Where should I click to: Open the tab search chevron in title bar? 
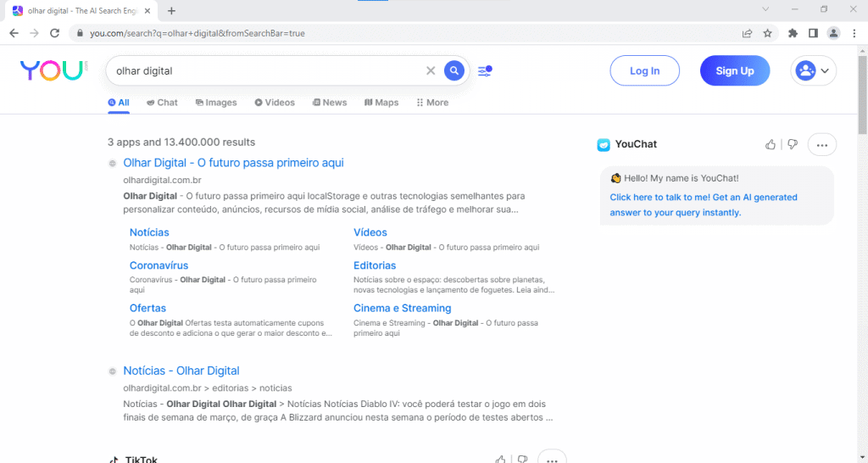[765, 8]
